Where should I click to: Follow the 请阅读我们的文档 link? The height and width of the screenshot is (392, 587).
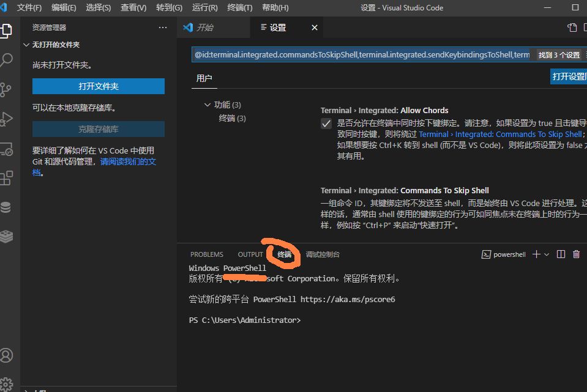(x=128, y=161)
